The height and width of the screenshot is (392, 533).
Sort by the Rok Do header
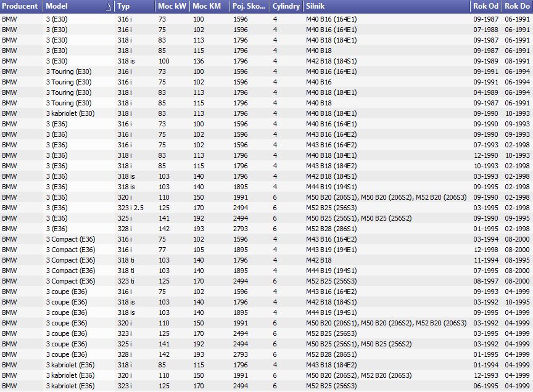518,6
